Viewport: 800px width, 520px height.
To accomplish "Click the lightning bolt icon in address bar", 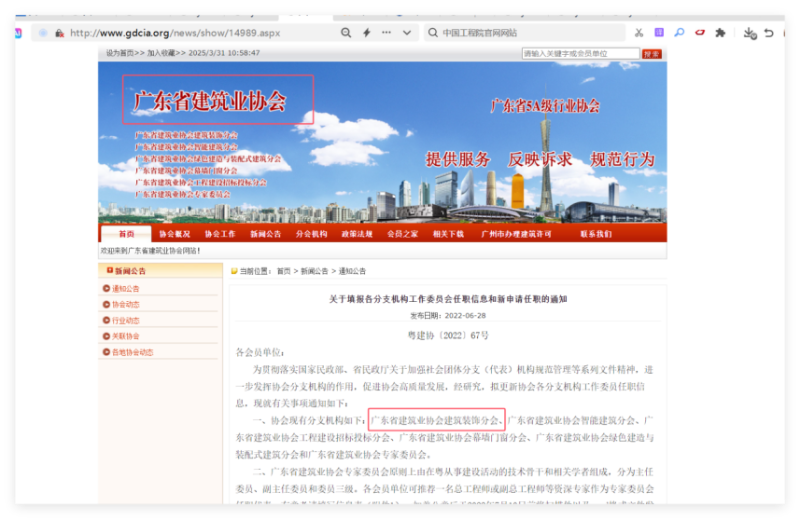I will (x=366, y=33).
